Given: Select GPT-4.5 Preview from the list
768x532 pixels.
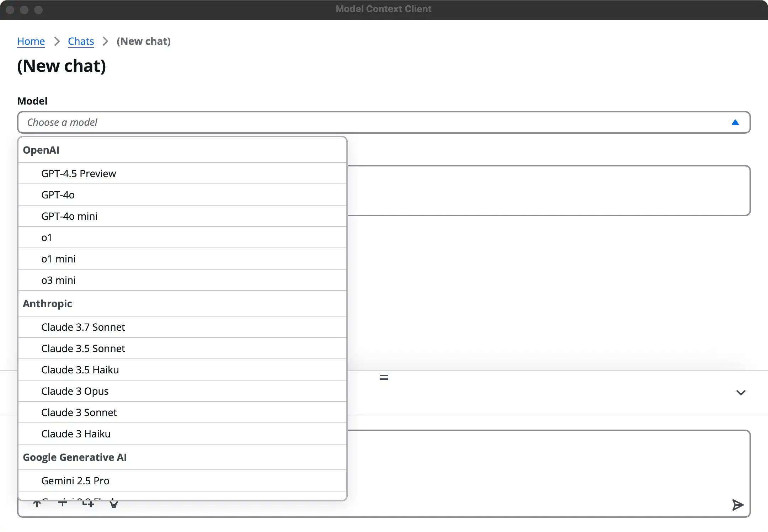Looking at the screenshot, I should 79,174.
